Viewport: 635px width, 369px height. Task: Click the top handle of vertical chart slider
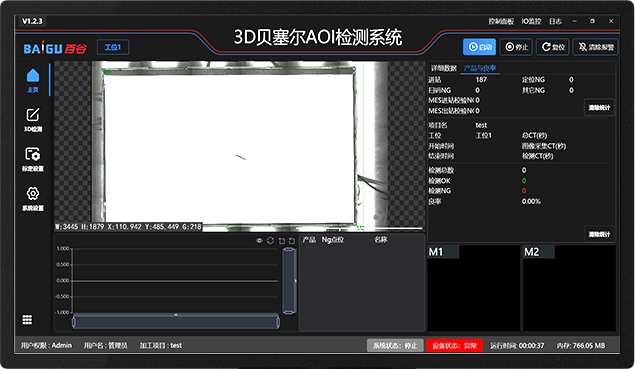click(289, 250)
